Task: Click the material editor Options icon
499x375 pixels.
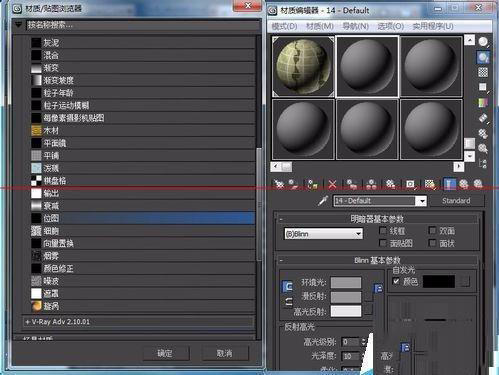Action: [483, 133]
